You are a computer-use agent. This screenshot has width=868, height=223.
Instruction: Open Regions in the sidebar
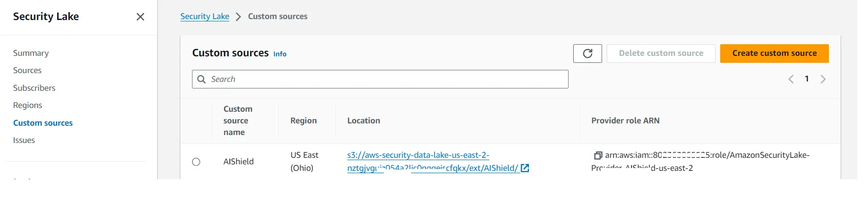coord(27,105)
